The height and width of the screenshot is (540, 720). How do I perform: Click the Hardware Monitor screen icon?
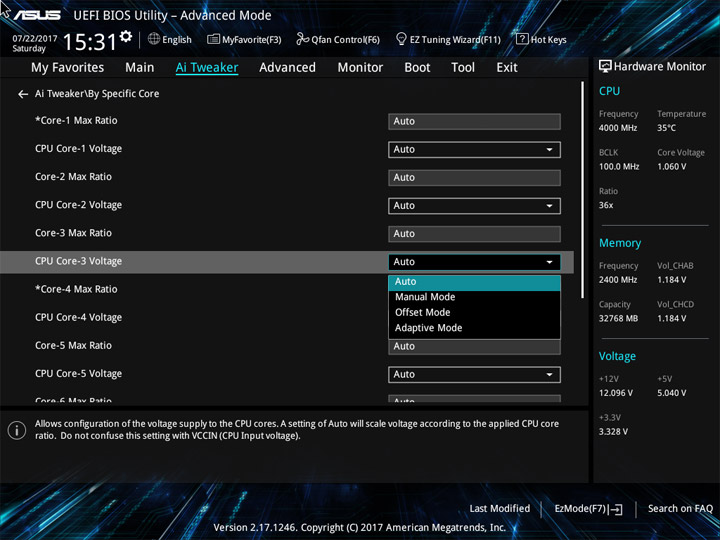tap(605, 67)
